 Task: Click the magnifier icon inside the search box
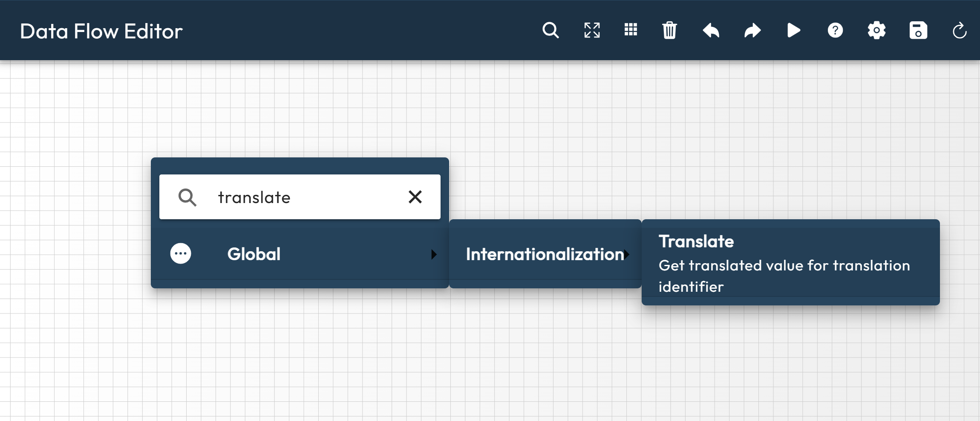coord(187,197)
